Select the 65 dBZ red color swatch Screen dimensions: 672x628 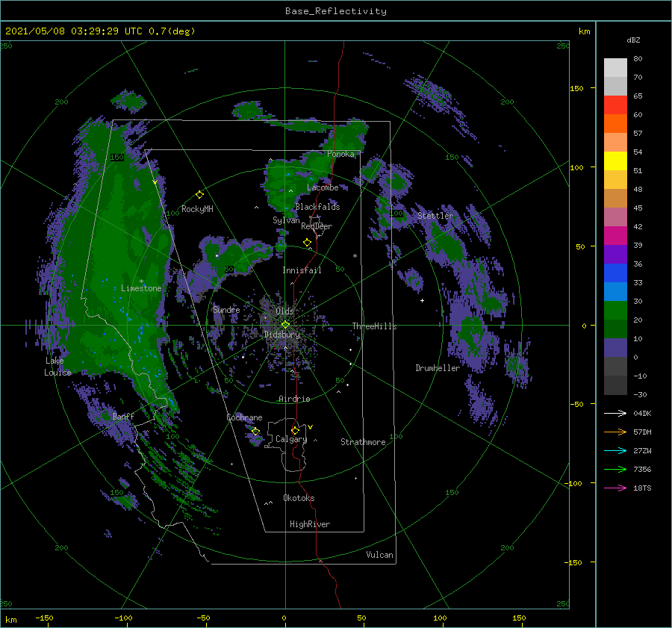tap(615, 105)
